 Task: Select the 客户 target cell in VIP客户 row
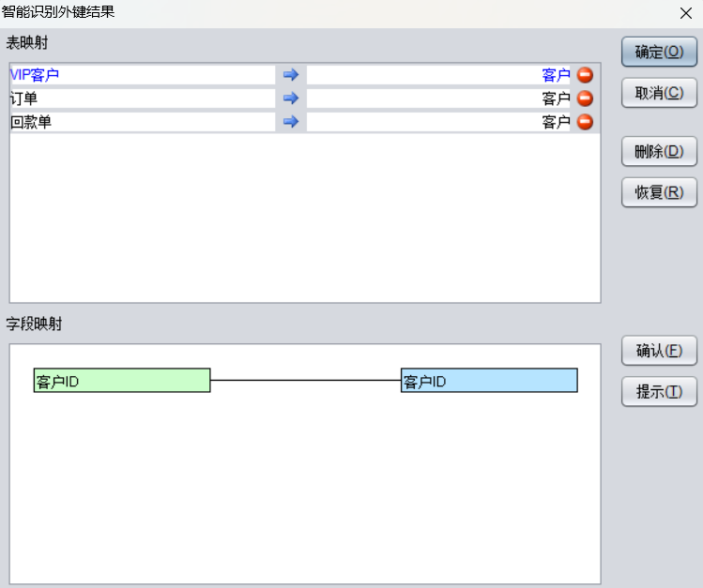438,75
